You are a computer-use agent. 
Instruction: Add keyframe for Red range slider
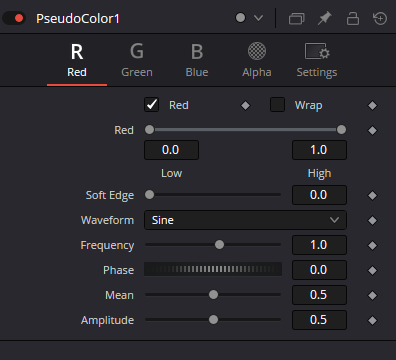[x=372, y=130]
